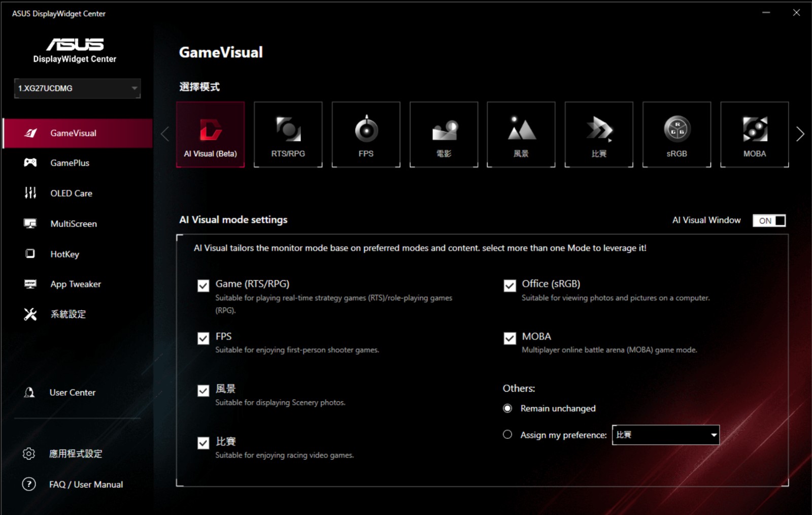812x515 pixels.
Task: Show next modes with right arrow
Action: pos(800,134)
